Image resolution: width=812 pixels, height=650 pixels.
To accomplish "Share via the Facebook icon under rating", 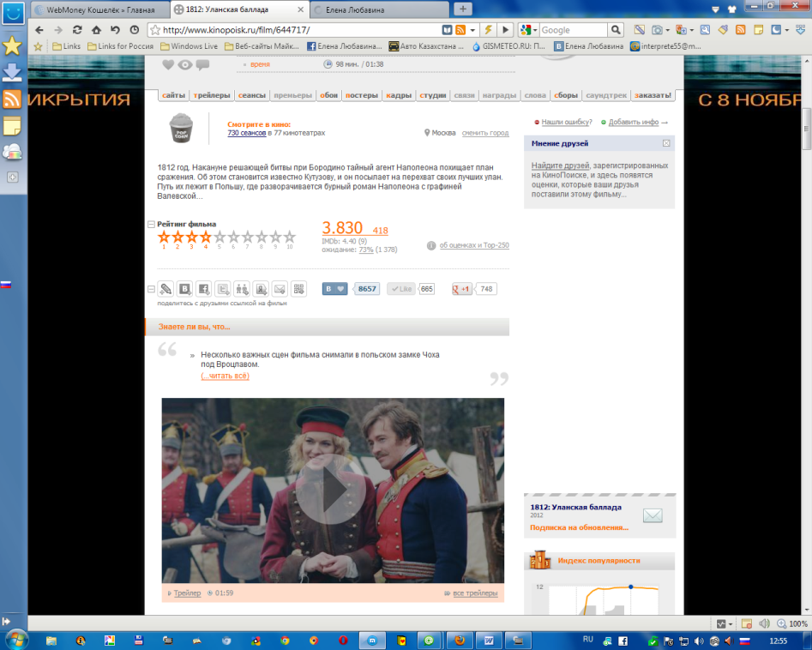I will [x=204, y=288].
